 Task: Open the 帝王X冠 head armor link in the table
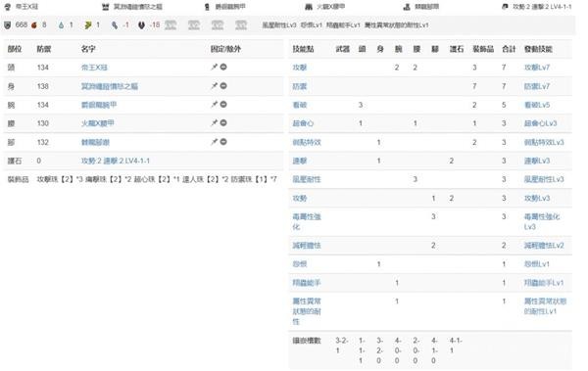[x=94, y=68]
